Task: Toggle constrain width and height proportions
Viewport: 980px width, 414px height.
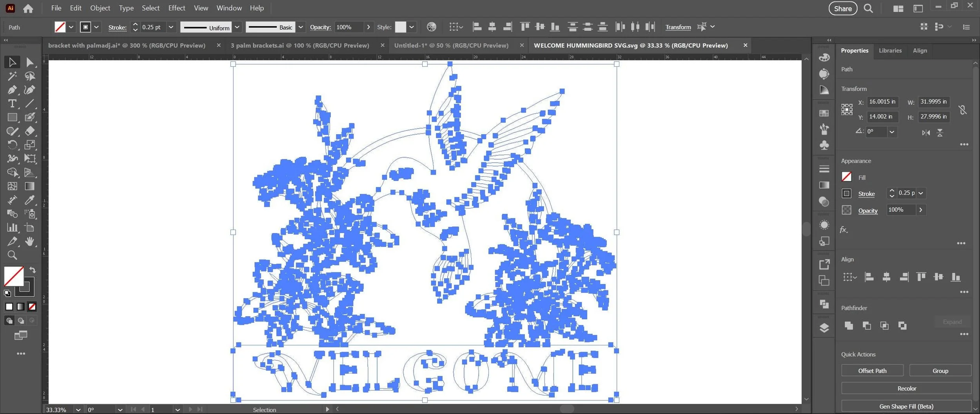Action: tap(962, 109)
